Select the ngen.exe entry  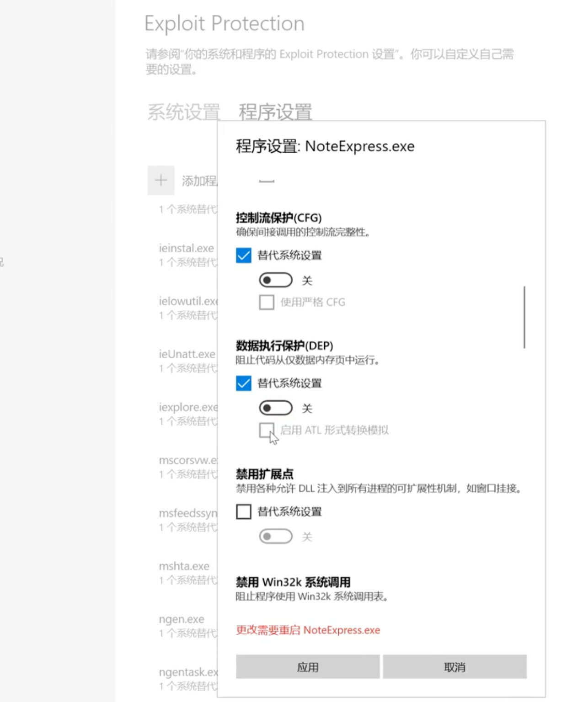click(x=181, y=619)
